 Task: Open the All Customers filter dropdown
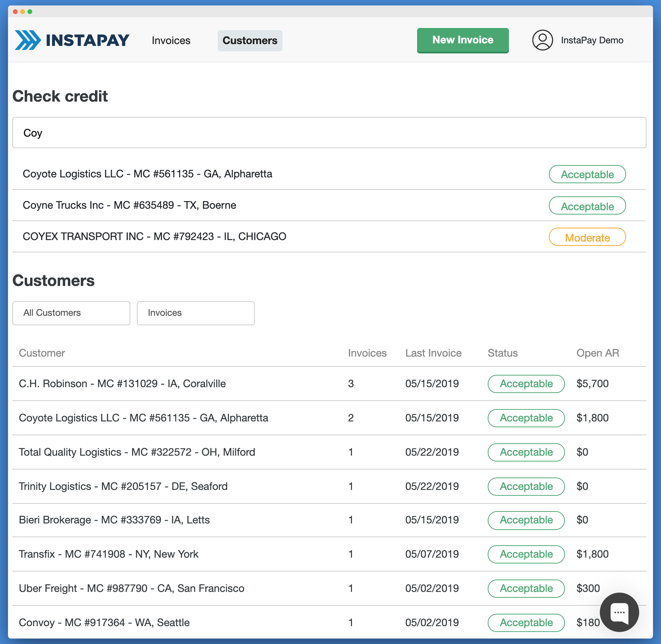click(x=71, y=313)
